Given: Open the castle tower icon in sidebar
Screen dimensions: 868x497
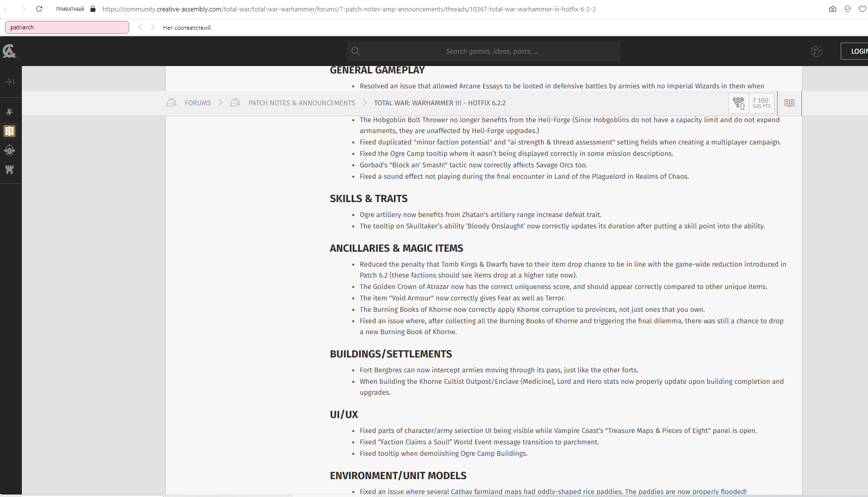Looking at the screenshot, I should 9,169.
